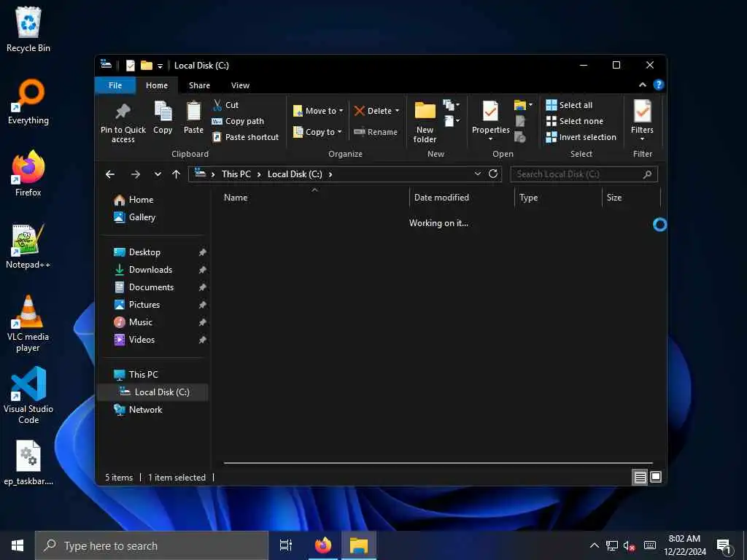Open Customize Quick Access Toolbar dropdown
The width and height of the screenshot is (747, 560).
(160, 66)
